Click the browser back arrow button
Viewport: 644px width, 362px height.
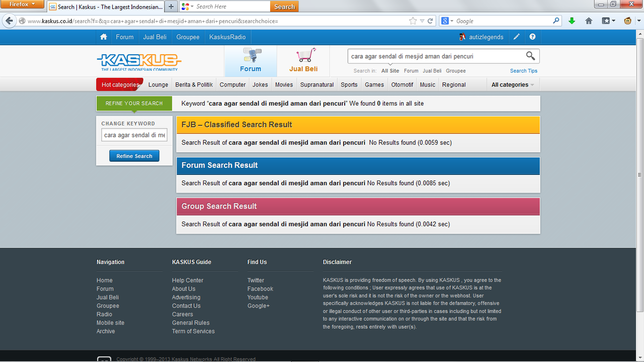point(9,21)
